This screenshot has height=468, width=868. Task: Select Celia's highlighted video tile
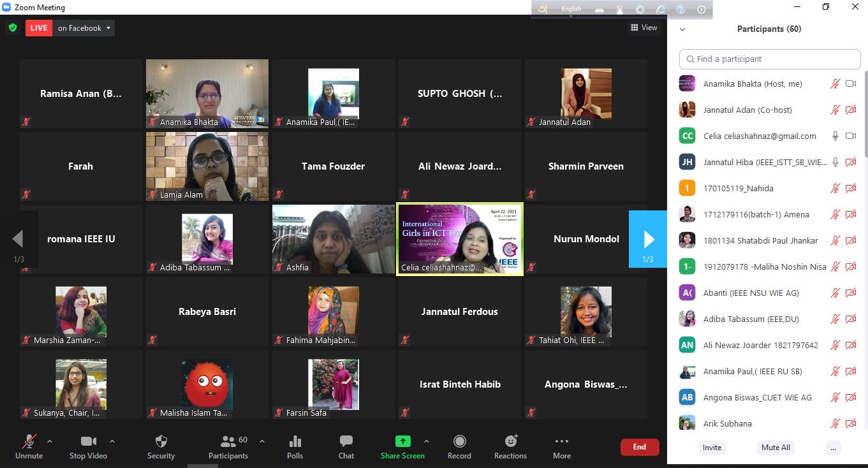pos(460,239)
